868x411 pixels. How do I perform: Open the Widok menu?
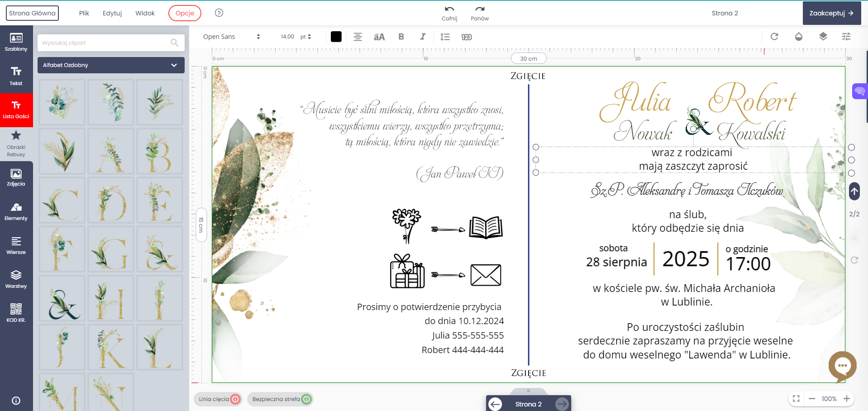(x=145, y=13)
